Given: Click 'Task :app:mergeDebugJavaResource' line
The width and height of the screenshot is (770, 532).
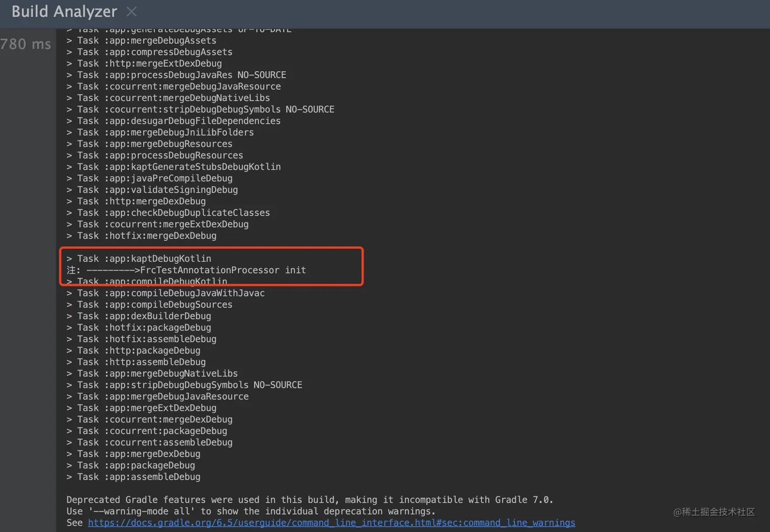Looking at the screenshot, I should point(157,397).
